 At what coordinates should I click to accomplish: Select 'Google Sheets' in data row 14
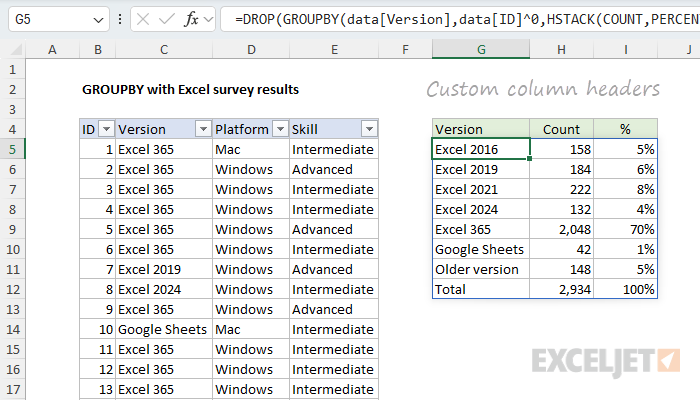[x=164, y=329]
